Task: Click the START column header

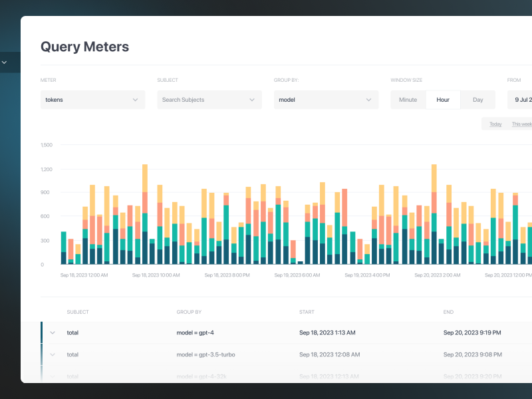Action: point(307,312)
